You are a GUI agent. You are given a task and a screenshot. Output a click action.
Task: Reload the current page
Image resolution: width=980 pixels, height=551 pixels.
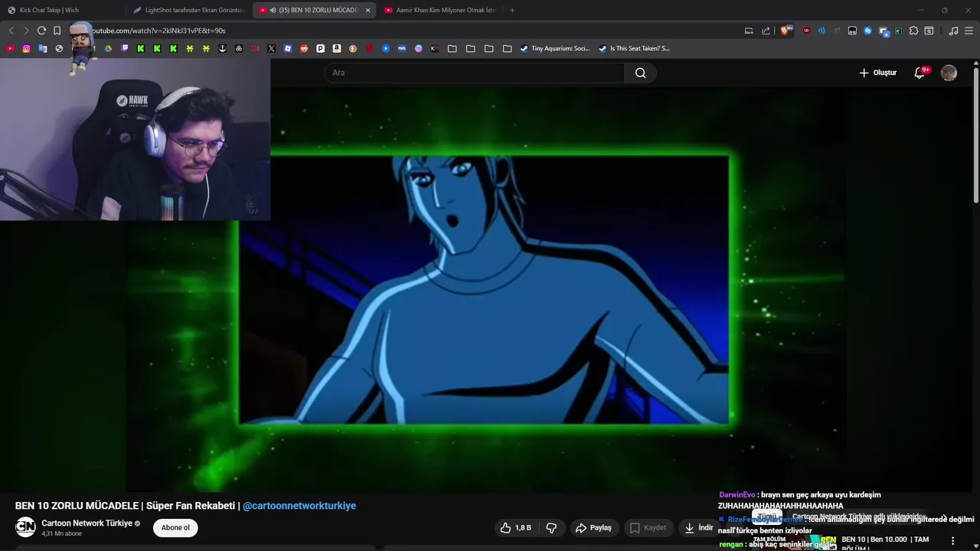[x=41, y=31]
